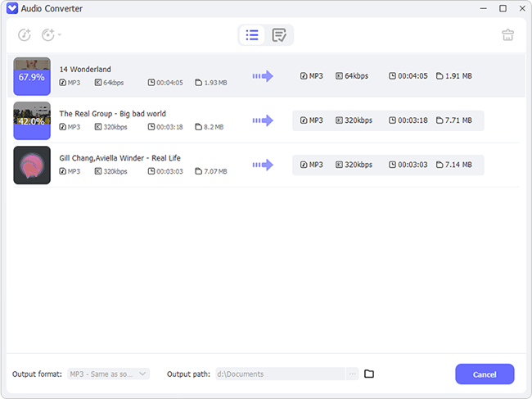This screenshot has height=399, width=532.
Task: Minimize the Audio Converter window
Action: [x=484, y=8]
